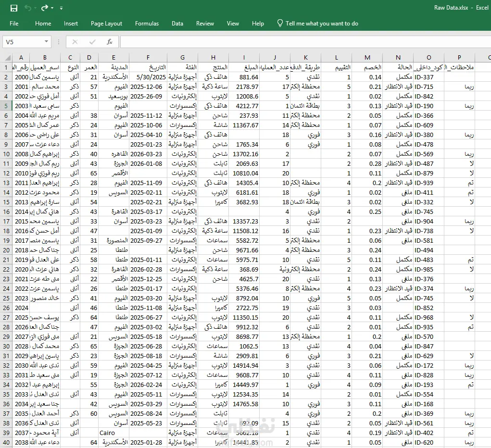Click customer number 2024 cell
Screen dimensions: 491x448
point(21,308)
